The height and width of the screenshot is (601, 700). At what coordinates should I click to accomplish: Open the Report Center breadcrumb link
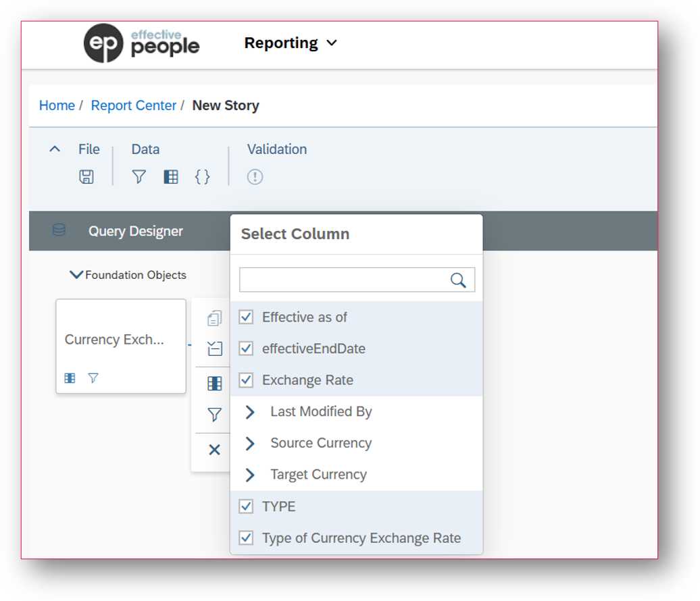pos(134,105)
